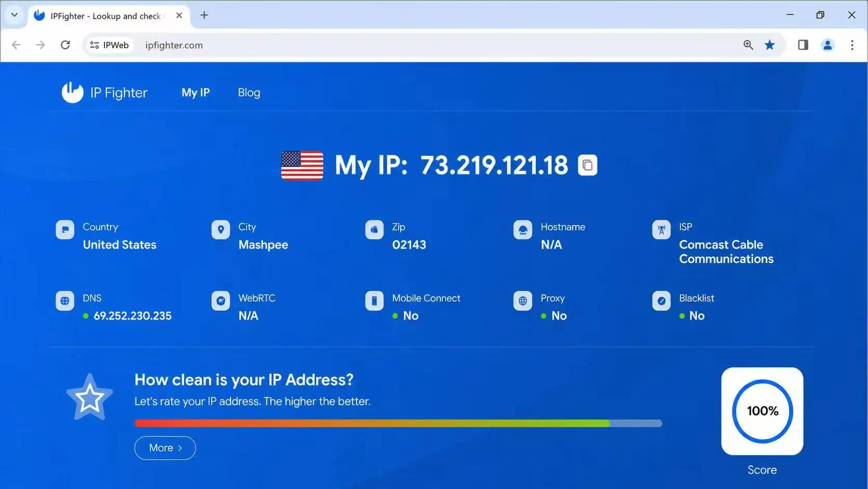The height and width of the screenshot is (489, 868).
Task: Click the DNS globe icon
Action: tap(65, 301)
